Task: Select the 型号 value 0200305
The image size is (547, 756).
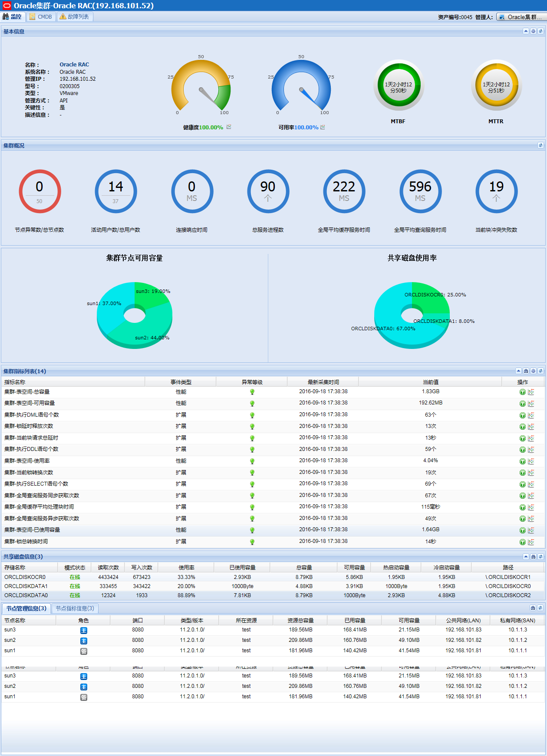Action: [x=69, y=86]
